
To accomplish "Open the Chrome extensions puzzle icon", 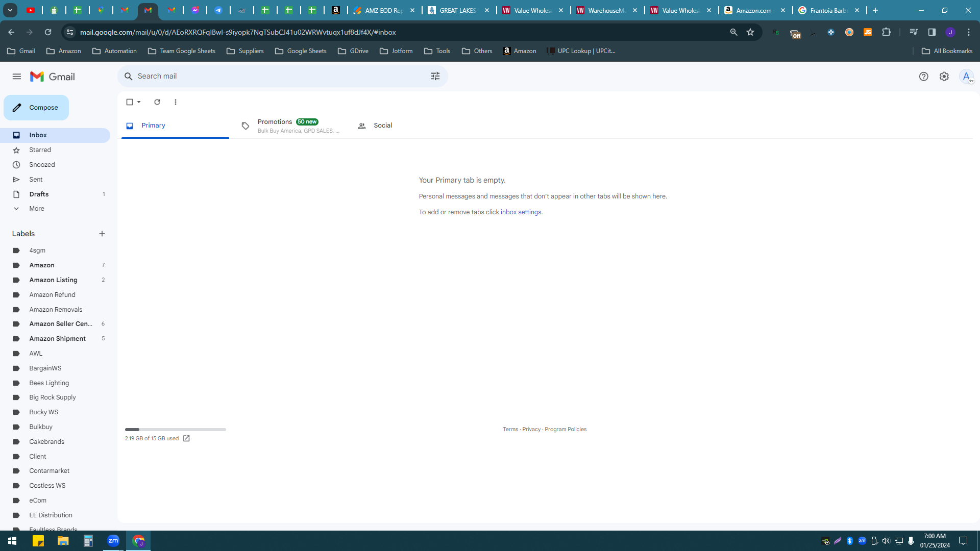I will [887, 32].
